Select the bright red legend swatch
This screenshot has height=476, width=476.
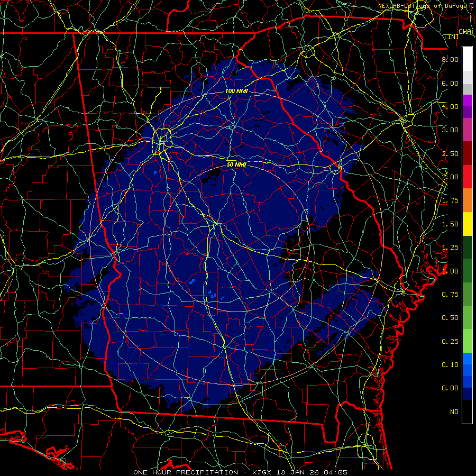coord(467,177)
